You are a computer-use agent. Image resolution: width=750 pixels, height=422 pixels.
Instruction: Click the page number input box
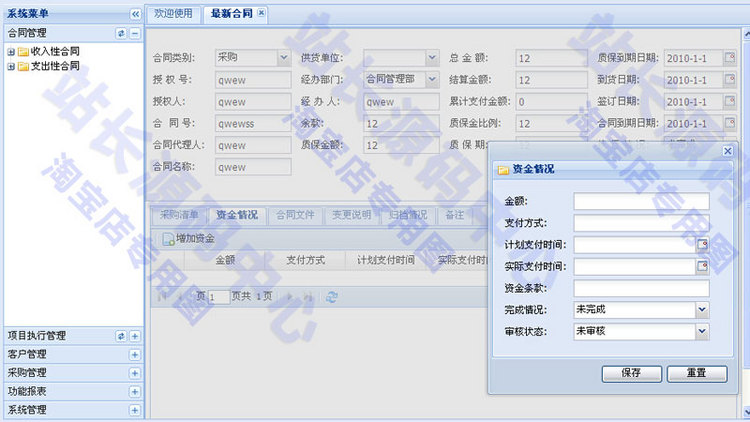218,297
